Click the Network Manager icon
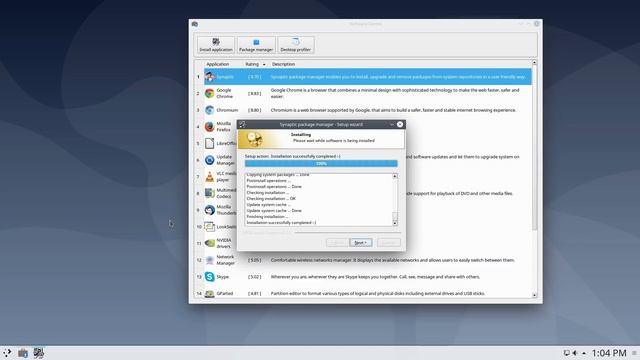This screenshot has width=640, height=360. pos(210,260)
